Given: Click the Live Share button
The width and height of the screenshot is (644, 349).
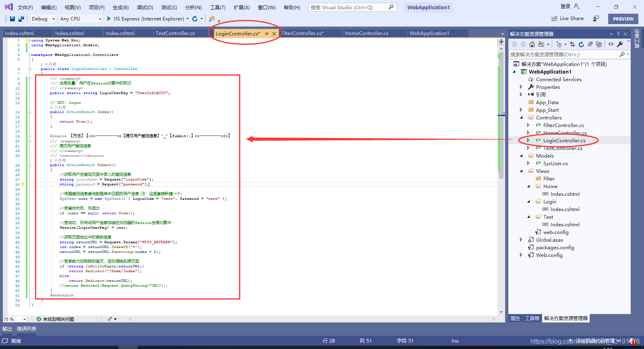Looking at the screenshot, I should (x=568, y=18).
